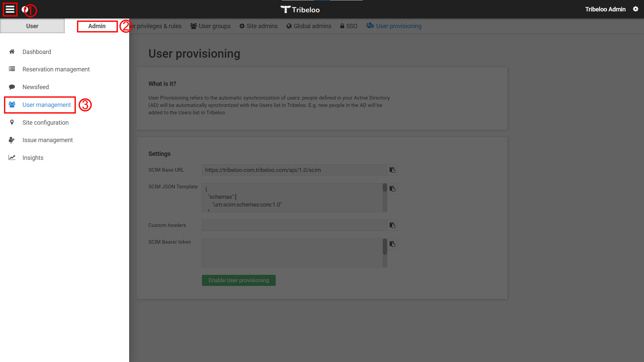Click the settings gear icon top right
Viewport: 644px width, 362px height.
636,9
